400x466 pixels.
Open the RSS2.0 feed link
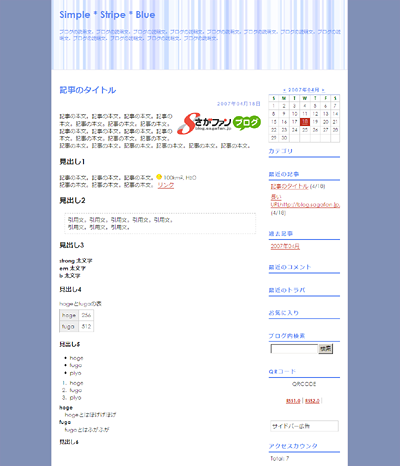pos(312,401)
